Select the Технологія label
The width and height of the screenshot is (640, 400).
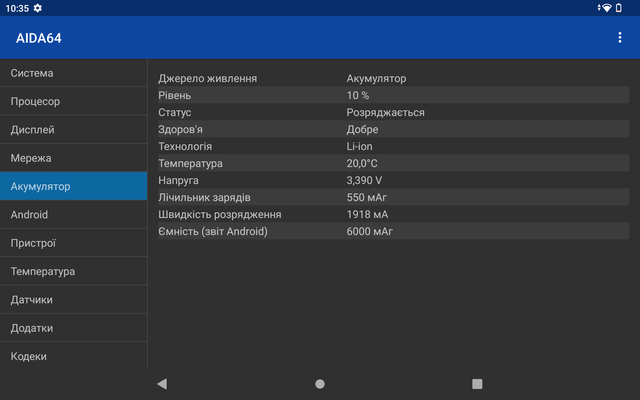185,146
